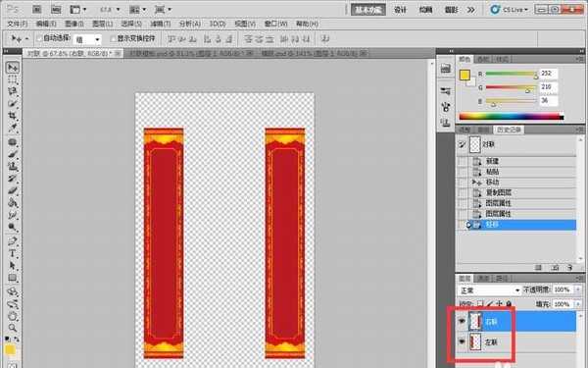Open the 填充 fill slider arrow
Viewport: 588px width, 368px height.
coord(578,304)
